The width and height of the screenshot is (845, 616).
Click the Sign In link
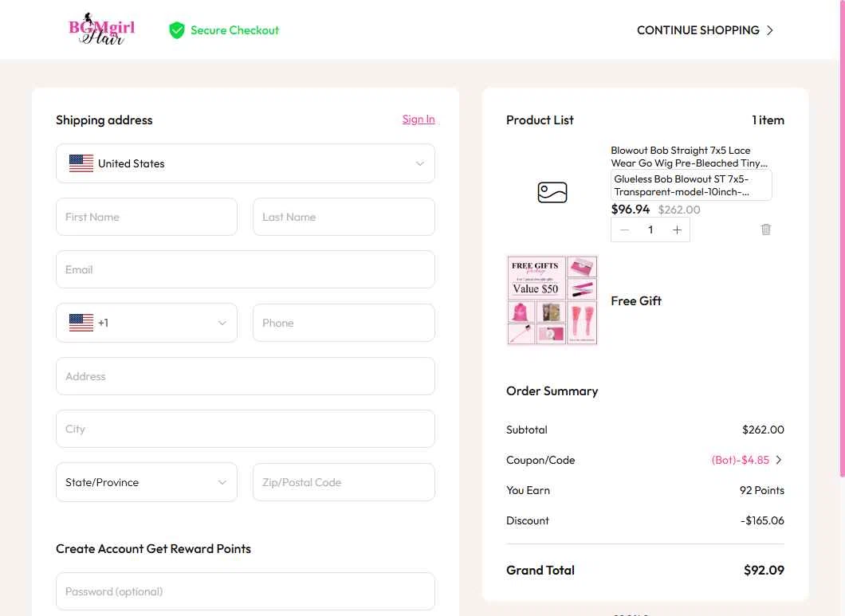click(419, 119)
